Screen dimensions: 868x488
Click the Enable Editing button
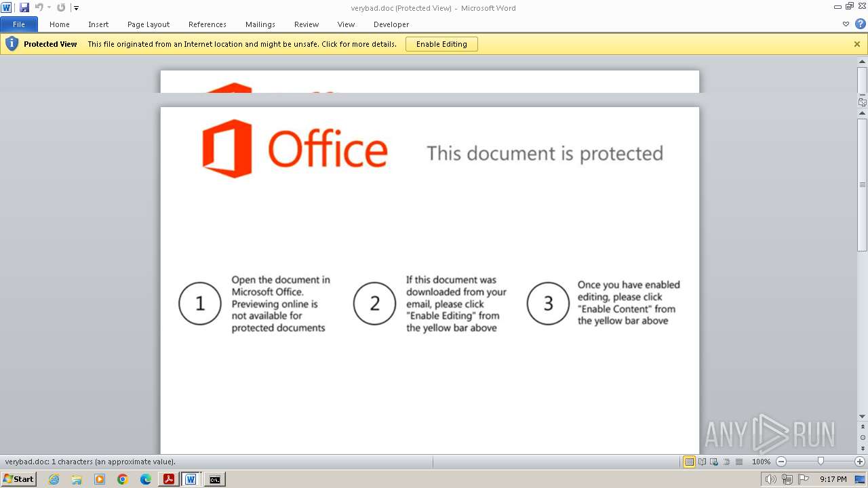pos(441,44)
